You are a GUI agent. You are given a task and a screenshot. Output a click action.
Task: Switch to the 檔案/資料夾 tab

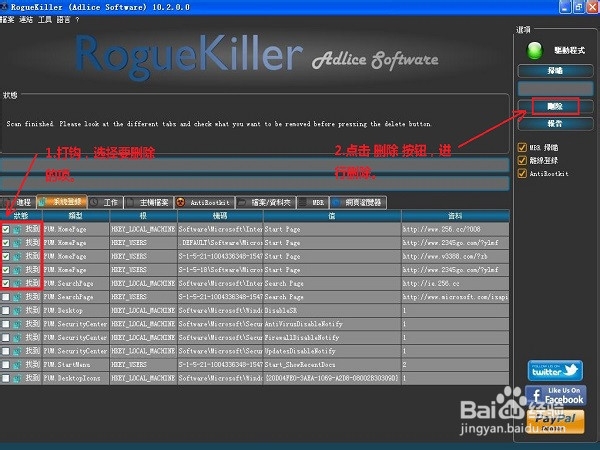[x=266, y=202]
